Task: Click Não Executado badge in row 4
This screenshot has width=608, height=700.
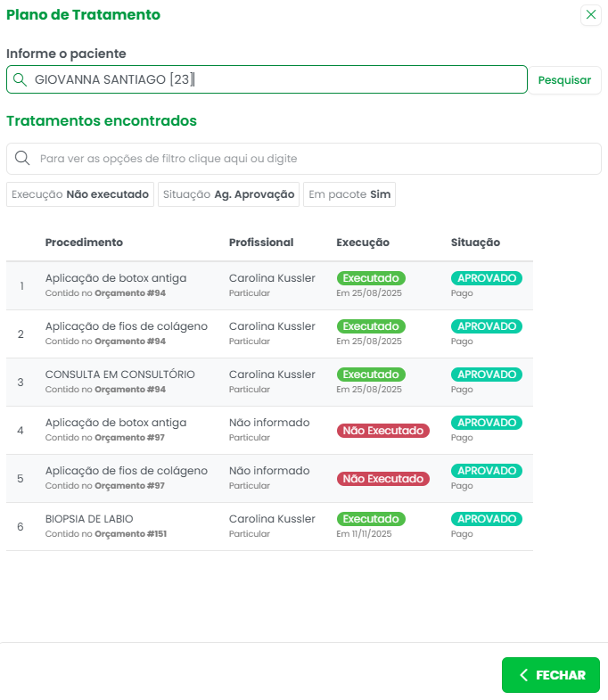Action: pyautogui.click(x=382, y=431)
